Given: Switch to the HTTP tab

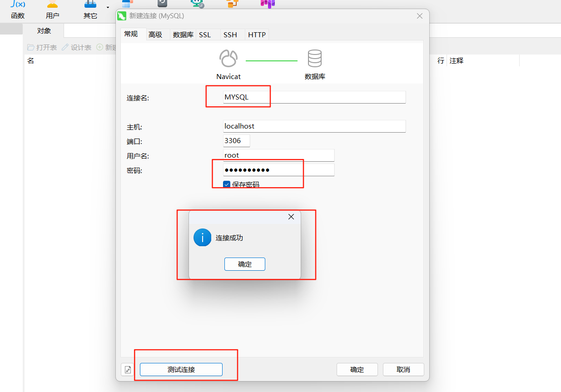Looking at the screenshot, I should (x=257, y=35).
